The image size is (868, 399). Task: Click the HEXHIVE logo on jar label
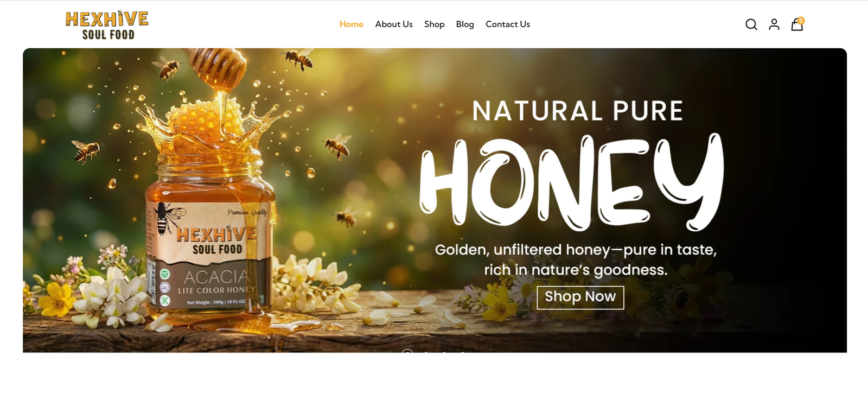pos(216,235)
